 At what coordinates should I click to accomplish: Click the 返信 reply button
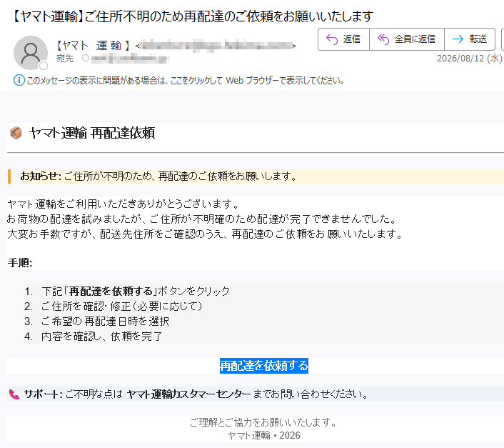tap(343, 39)
